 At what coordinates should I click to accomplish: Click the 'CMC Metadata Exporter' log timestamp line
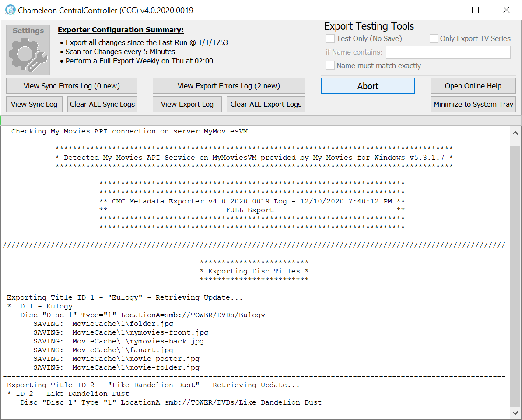[x=252, y=201]
